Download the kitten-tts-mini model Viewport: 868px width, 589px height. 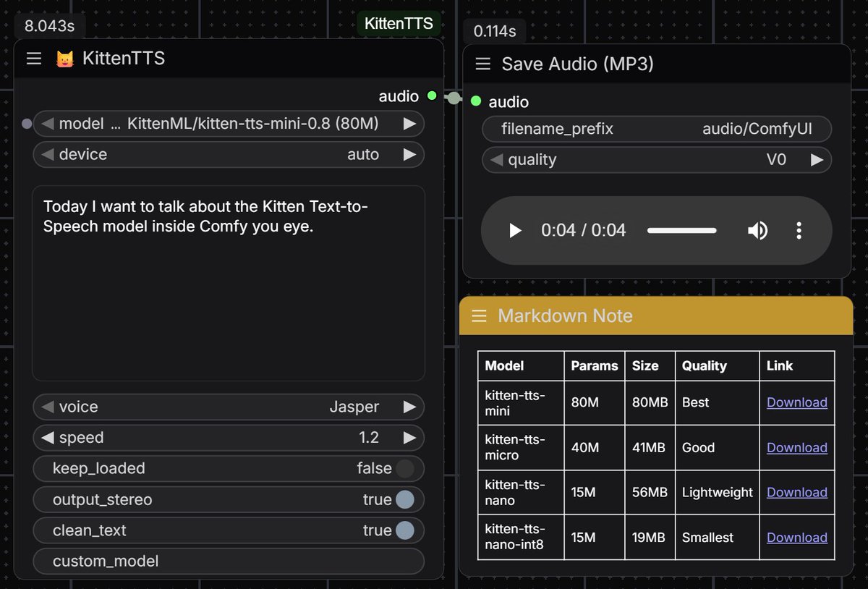(796, 402)
